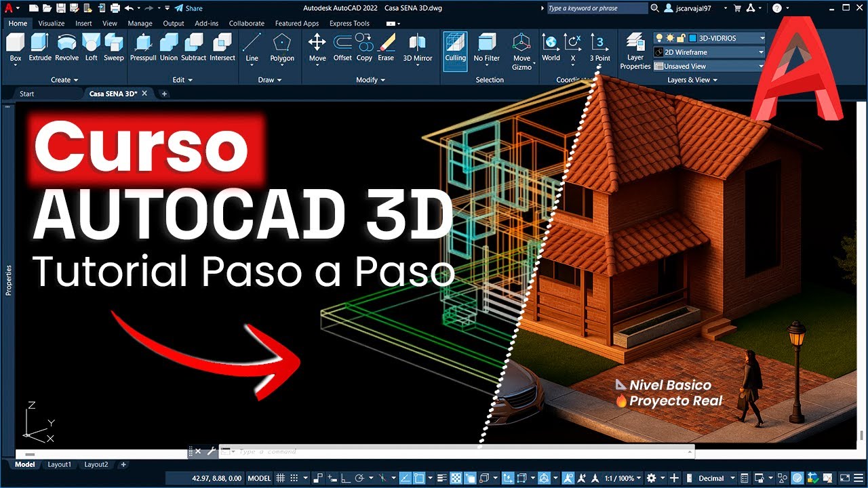Click the Share button
Viewport: 868px width, 488px height.
[188, 8]
